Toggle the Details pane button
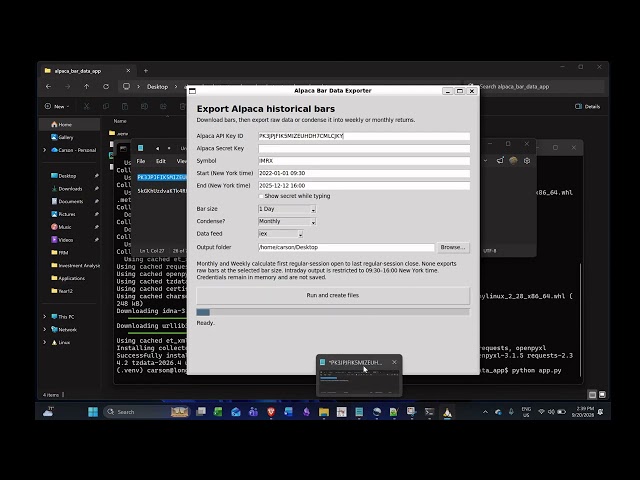Viewport: 640px width, 480px height. (x=587, y=107)
